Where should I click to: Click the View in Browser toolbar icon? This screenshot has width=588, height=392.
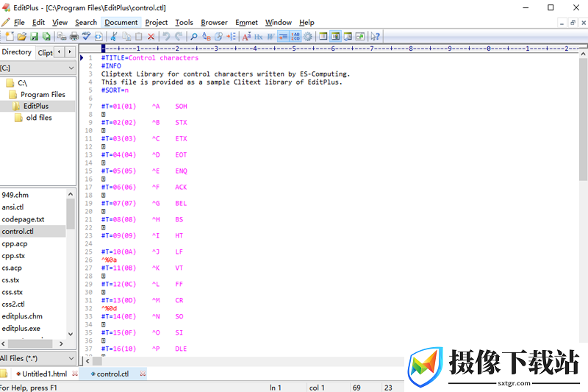click(x=98, y=36)
